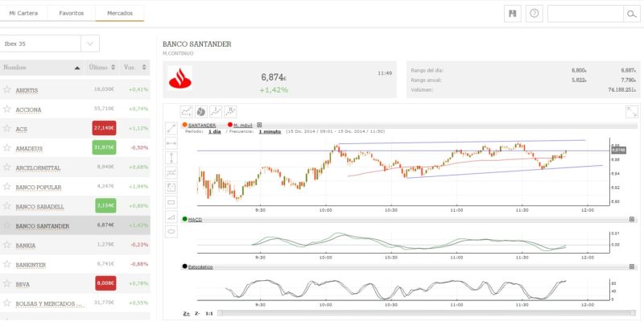The width and height of the screenshot is (644, 322).
Task: Toggle favorite star for BANKIA
Action: (6, 245)
